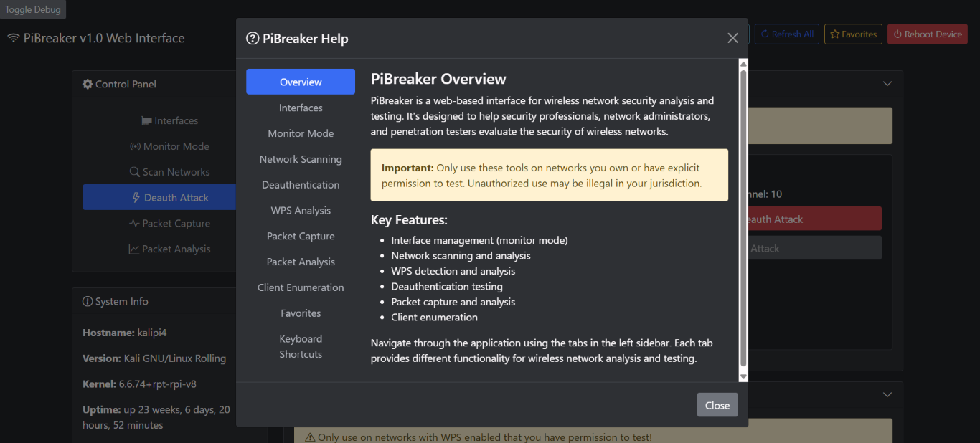Click the chart icon next to sidebar Packet Analysis
Image resolution: width=980 pixels, height=443 pixels.
[x=133, y=249]
